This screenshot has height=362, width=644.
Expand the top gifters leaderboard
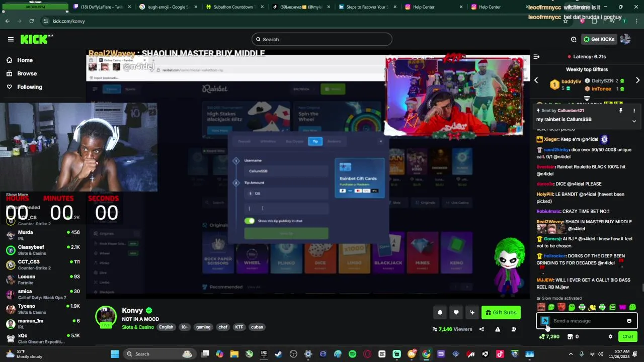587,98
